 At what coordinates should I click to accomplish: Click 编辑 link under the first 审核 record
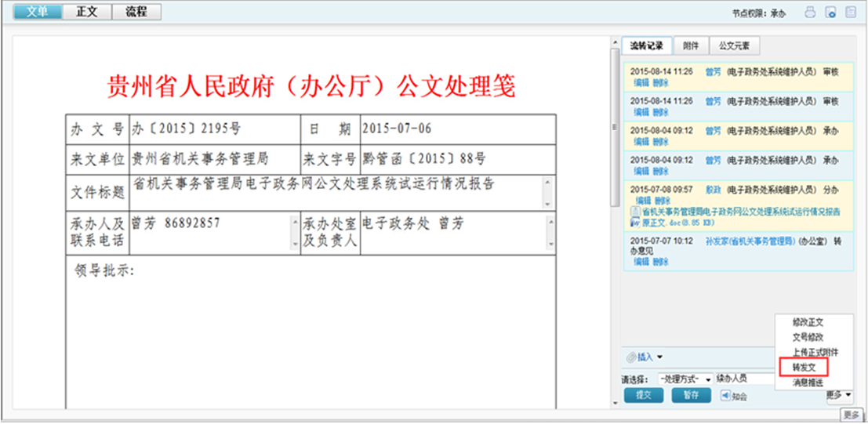pos(641,82)
